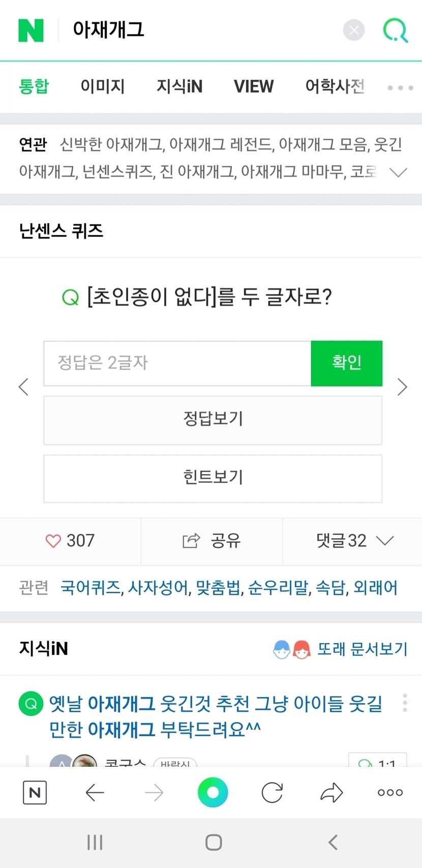Focus the 정답은 2글자 answer field
The image size is (422, 868).
[177, 363]
